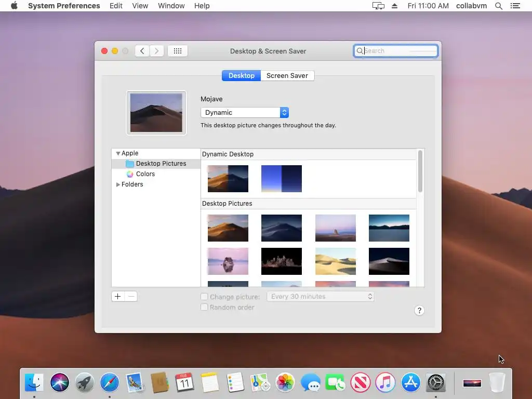Screen dimensions: 532x399
Task: Open News icon in Dock
Action: click(361, 382)
